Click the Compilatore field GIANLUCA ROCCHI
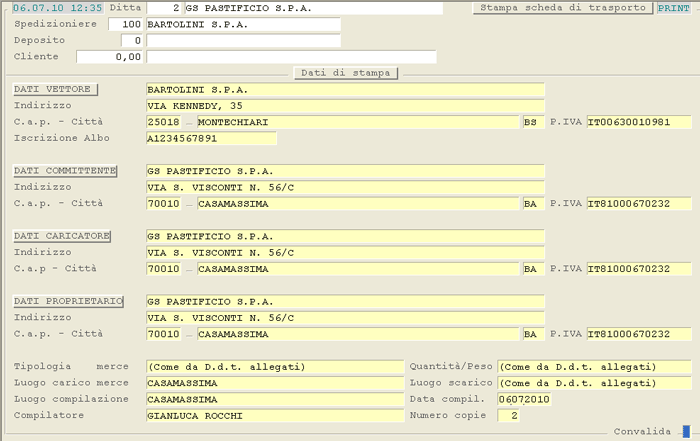 click(x=275, y=416)
